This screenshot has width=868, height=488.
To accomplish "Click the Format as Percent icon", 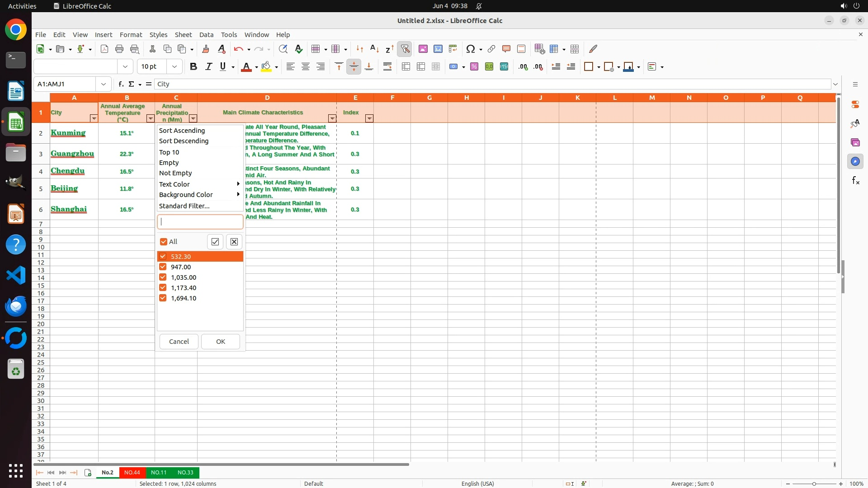I will (474, 66).
